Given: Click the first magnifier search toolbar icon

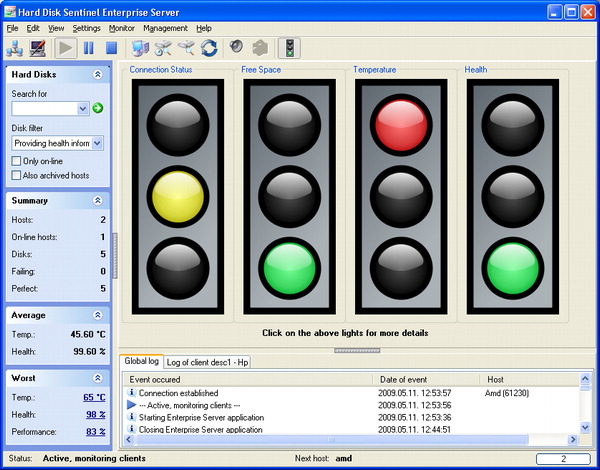Looking at the screenshot, I should tap(163, 48).
